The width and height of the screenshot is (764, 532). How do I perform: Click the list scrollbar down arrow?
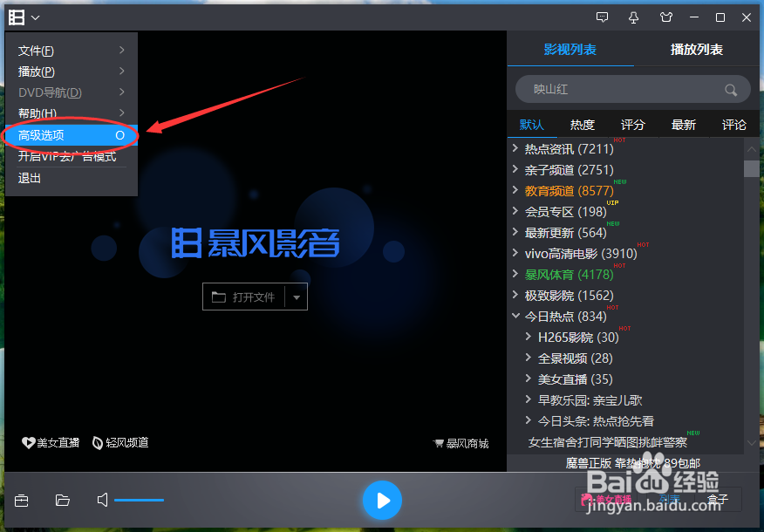pyautogui.click(x=751, y=443)
